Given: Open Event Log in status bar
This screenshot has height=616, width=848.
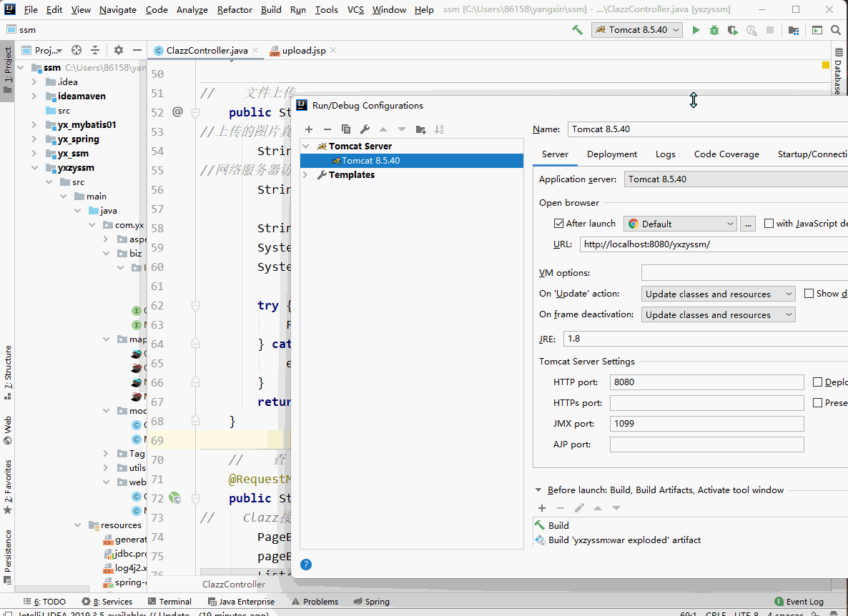Looking at the screenshot, I should [x=799, y=602].
